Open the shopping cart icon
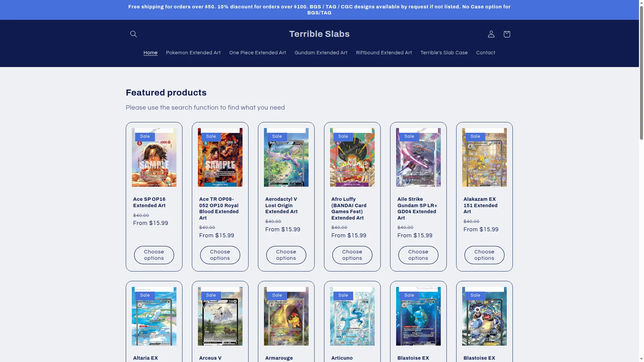 point(507,34)
